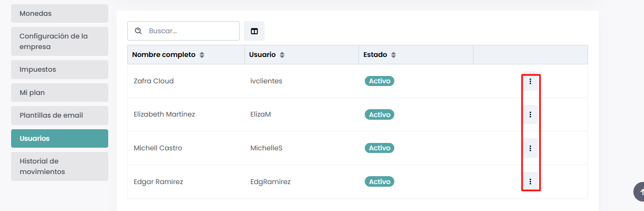Click Activo badge for EdgRamirez

coord(379,181)
